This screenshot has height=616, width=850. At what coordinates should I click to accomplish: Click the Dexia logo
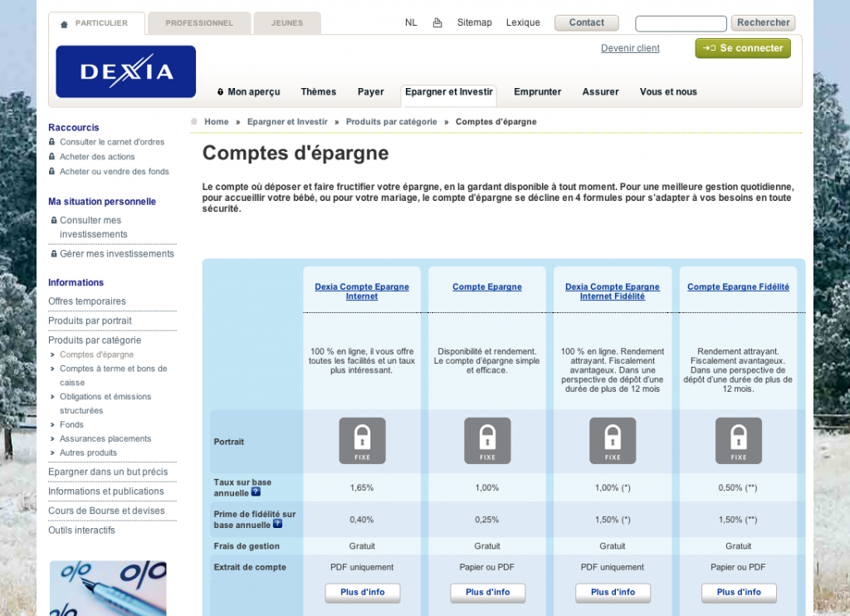click(x=126, y=71)
